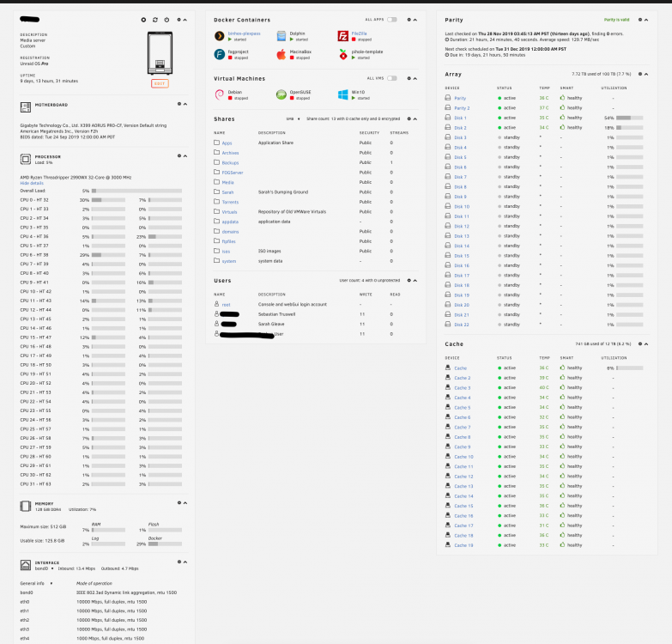Click the Cache 10 device link

point(463,457)
